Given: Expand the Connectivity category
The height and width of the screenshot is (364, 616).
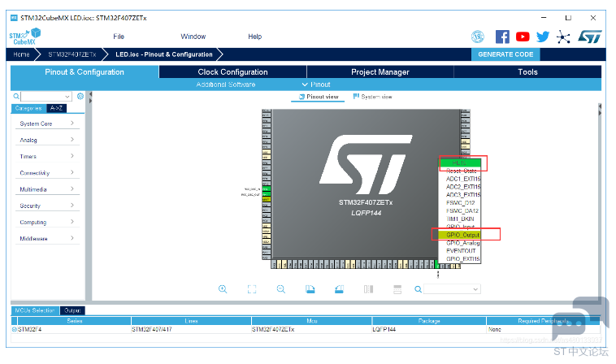Looking at the screenshot, I should click(47, 173).
